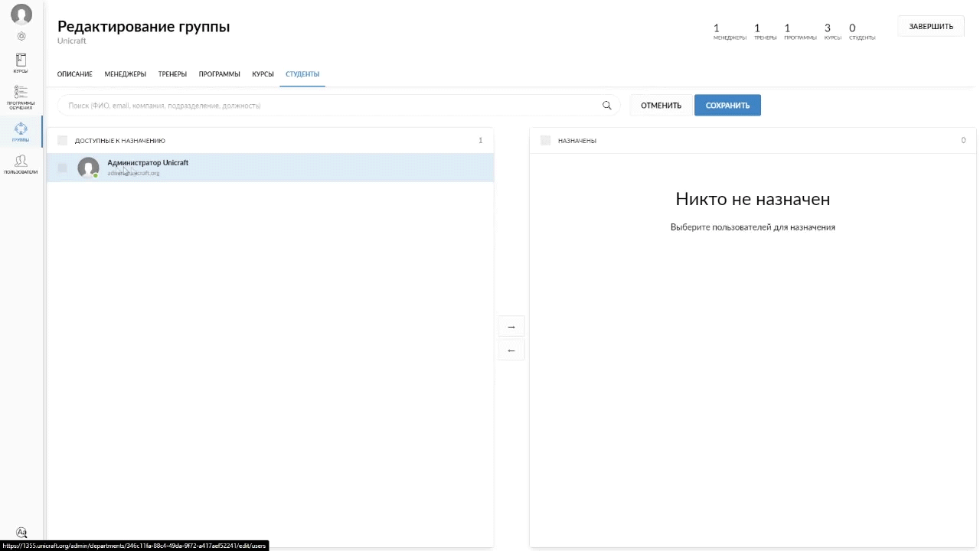Click the Менеджеры counter in the header
The height and width of the screenshot is (551, 980).
[x=730, y=31]
